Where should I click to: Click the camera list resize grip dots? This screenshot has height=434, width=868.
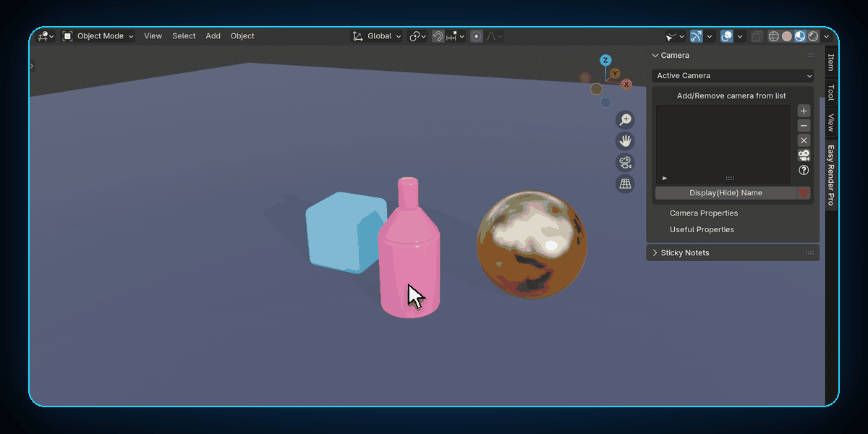point(730,178)
